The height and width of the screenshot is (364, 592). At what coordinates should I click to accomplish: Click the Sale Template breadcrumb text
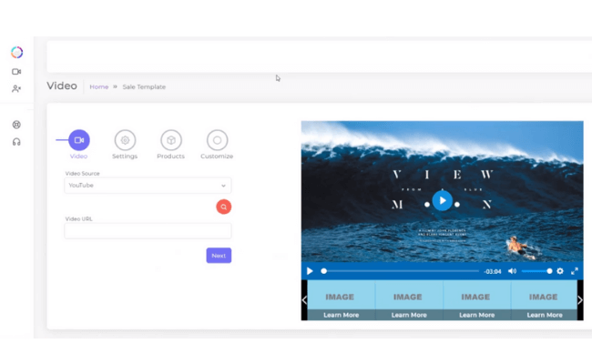pyautogui.click(x=144, y=86)
